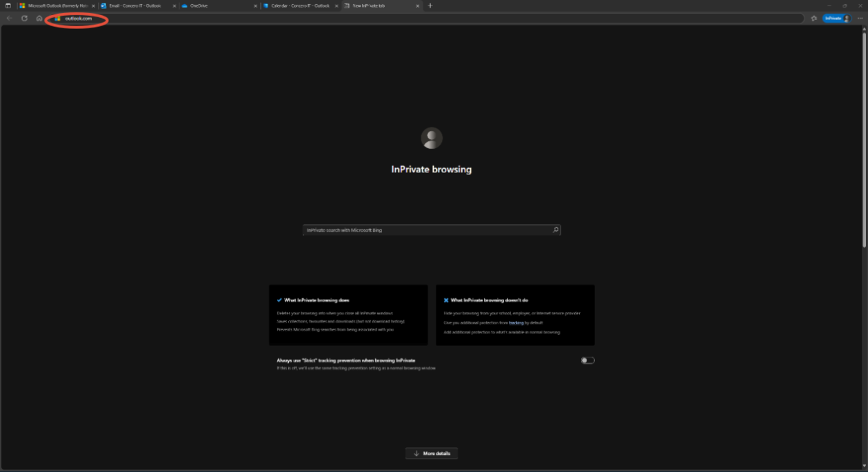868x472 pixels.
Task: Refresh the page
Action: (24, 19)
